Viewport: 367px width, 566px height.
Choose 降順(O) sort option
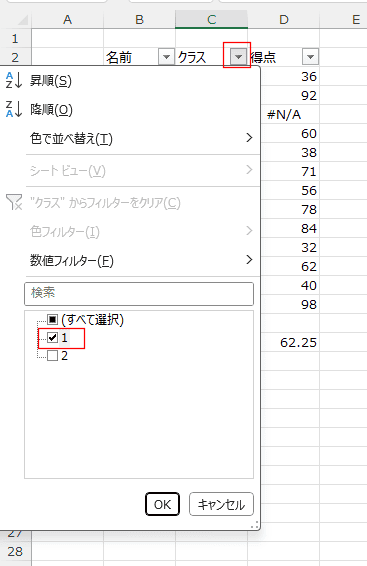(x=51, y=110)
